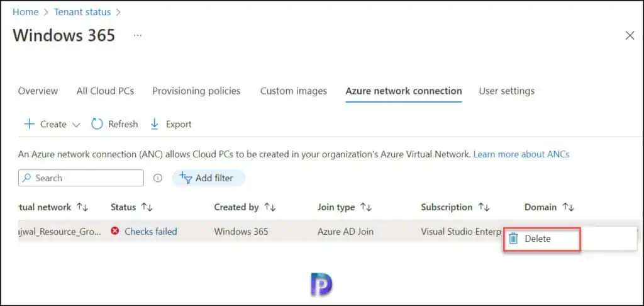The width and height of the screenshot is (644, 306).
Task: Click the Refresh circular arrow icon
Action: (97, 124)
